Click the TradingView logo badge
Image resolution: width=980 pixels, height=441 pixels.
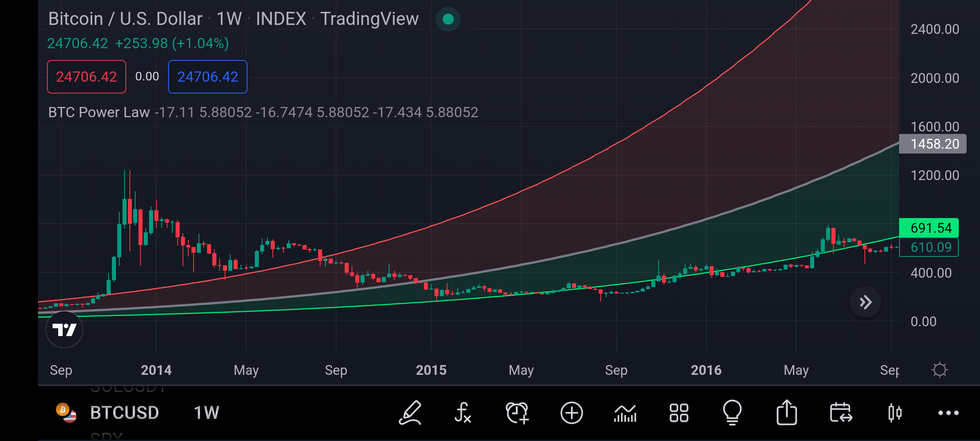coord(65,329)
